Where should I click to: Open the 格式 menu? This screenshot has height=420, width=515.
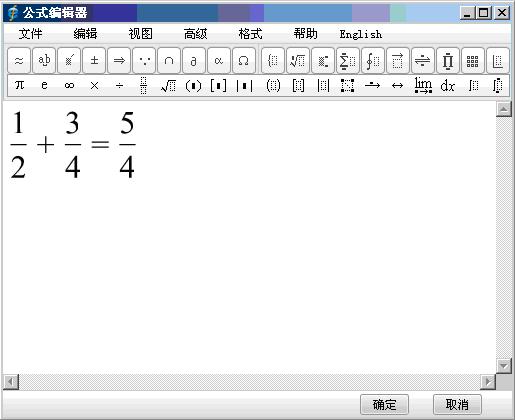[250, 34]
